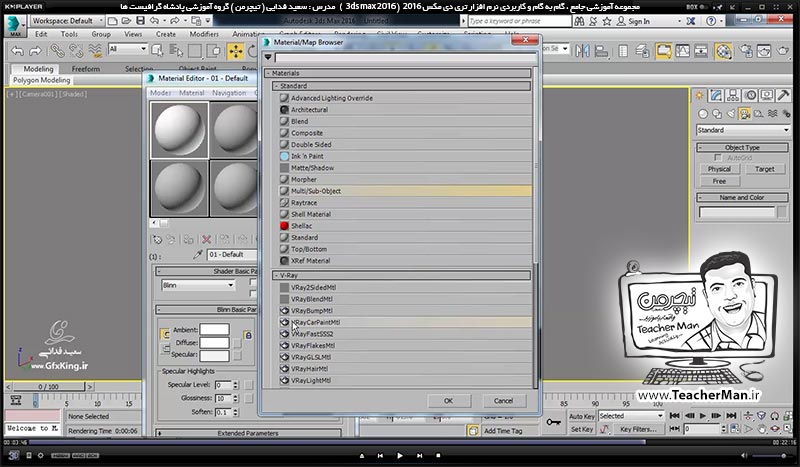The image size is (800, 467).
Task: Open the Edit menu
Action: point(41,34)
